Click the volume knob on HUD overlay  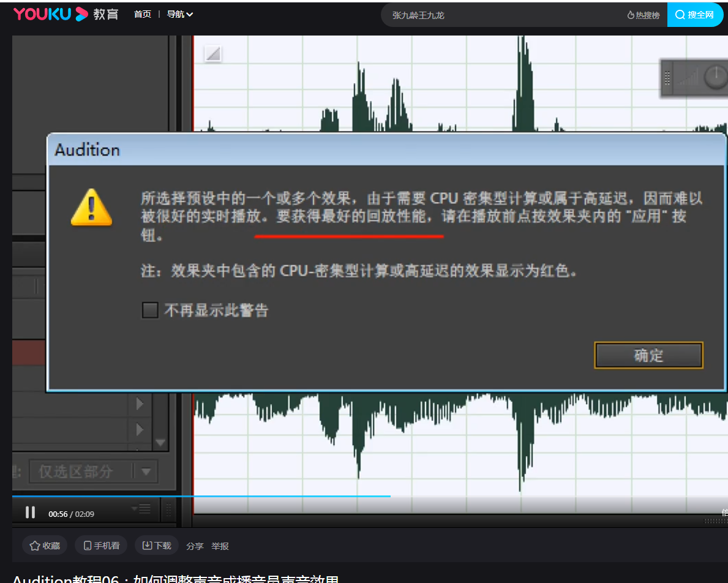716,77
